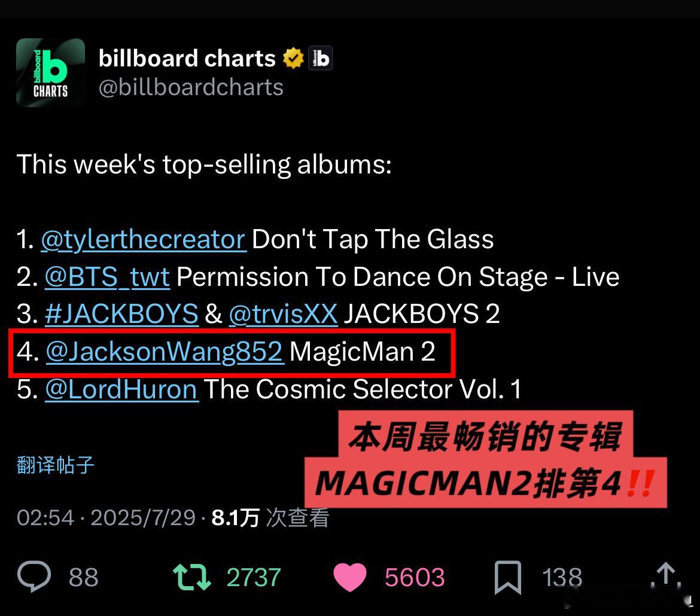Click the billboard charts display name
The image size is (700, 616).
pyautogui.click(x=187, y=59)
